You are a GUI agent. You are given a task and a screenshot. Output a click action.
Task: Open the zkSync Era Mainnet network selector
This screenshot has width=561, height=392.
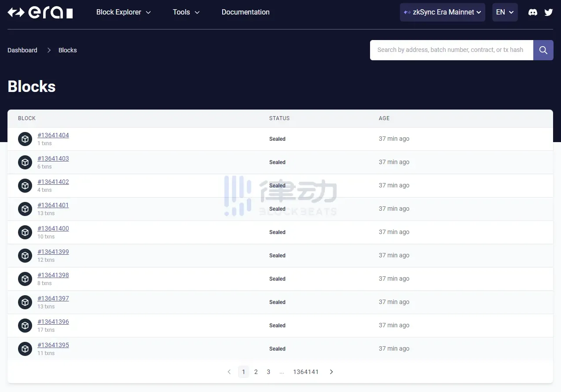coord(442,12)
